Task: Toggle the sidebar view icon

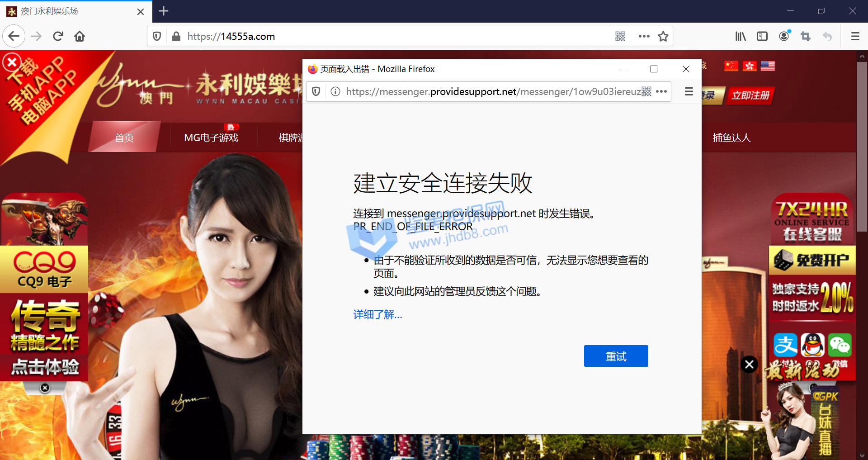Action: coord(762,36)
